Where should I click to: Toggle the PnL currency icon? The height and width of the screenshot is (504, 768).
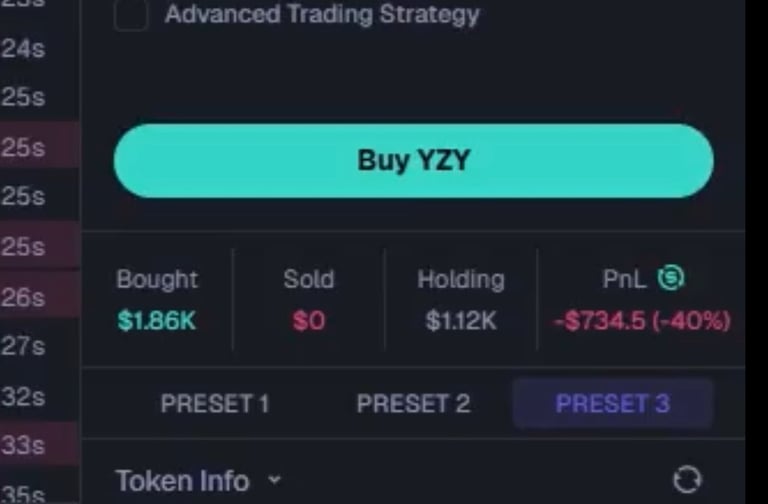(x=671, y=279)
